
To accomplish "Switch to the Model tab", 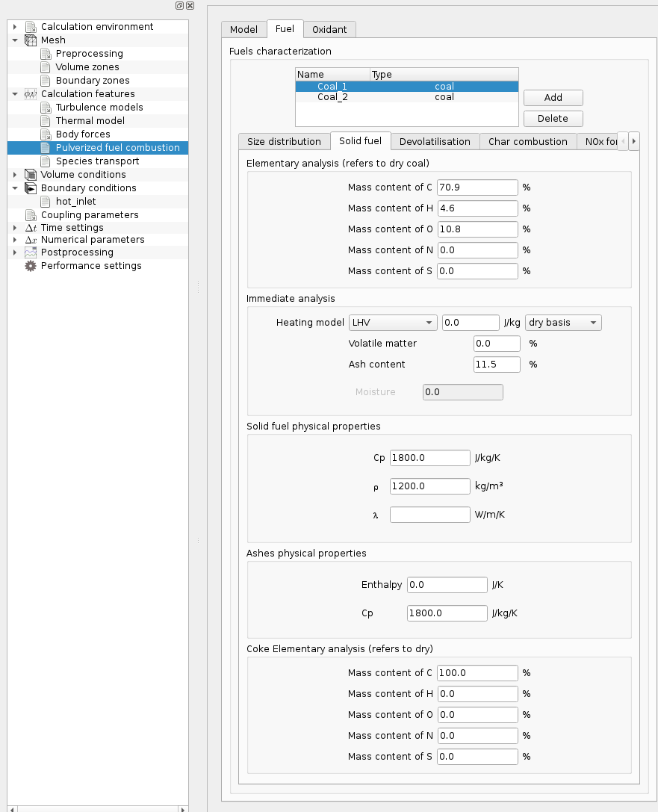I will 243,30.
